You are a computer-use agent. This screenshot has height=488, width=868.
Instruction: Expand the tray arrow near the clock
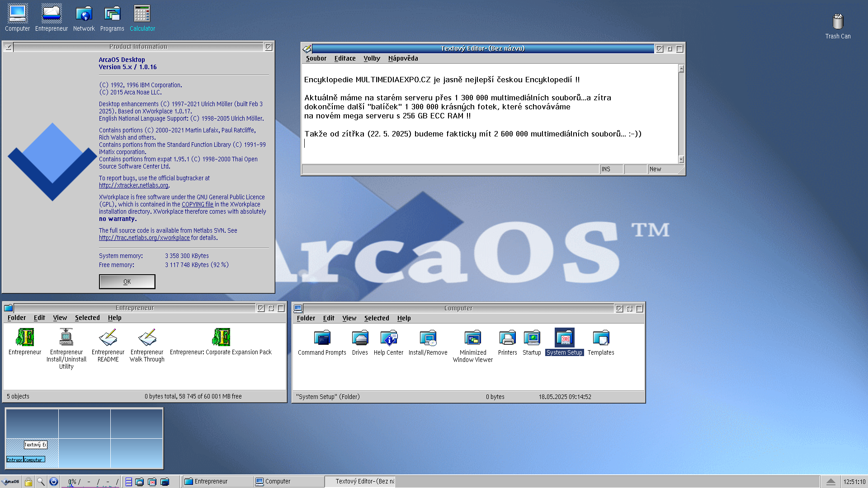pos(830,482)
